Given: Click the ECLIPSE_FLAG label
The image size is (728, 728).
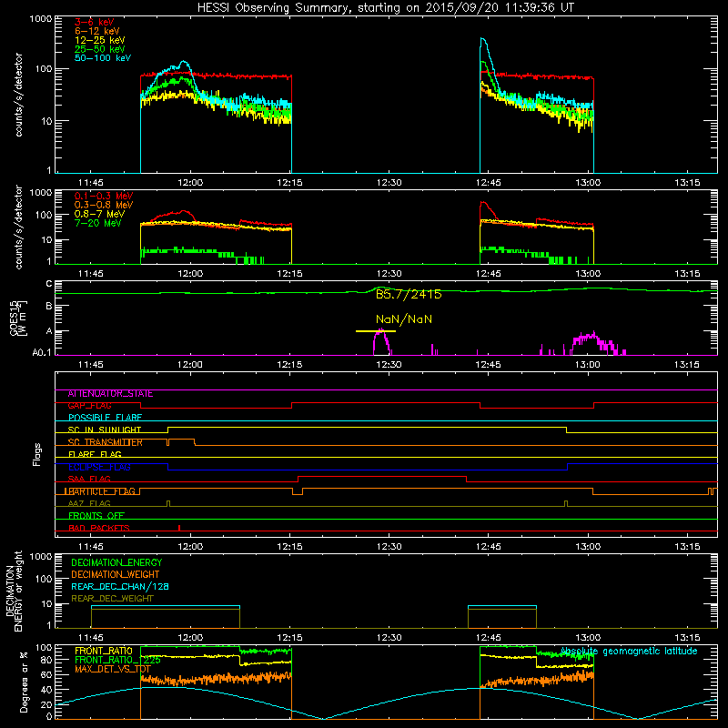Looking at the screenshot, I should click(x=99, y=467).
